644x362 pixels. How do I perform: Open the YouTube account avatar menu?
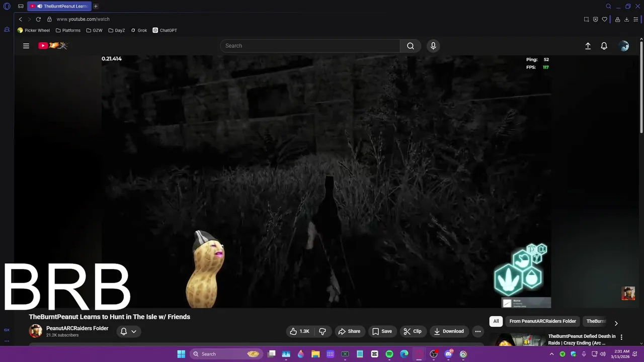624,46
